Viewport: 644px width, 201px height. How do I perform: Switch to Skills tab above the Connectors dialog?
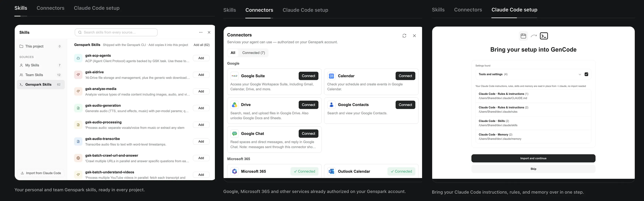229,10
